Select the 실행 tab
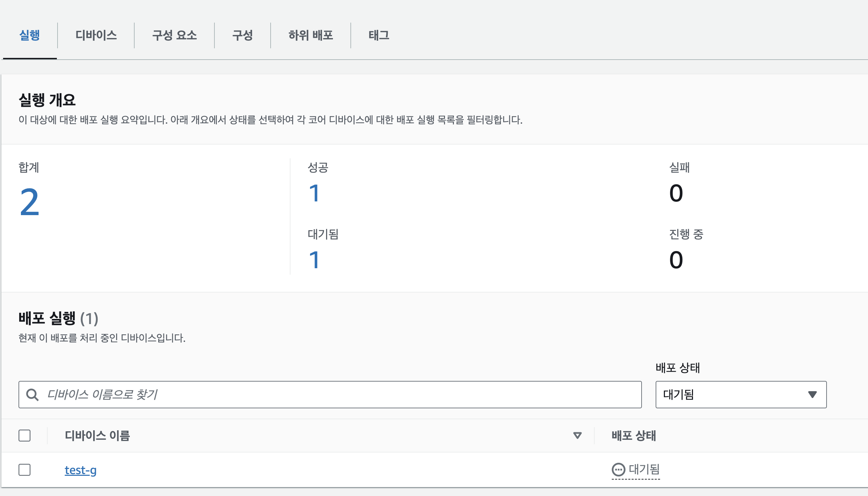The image size is (868, 496). pos(30,35)
